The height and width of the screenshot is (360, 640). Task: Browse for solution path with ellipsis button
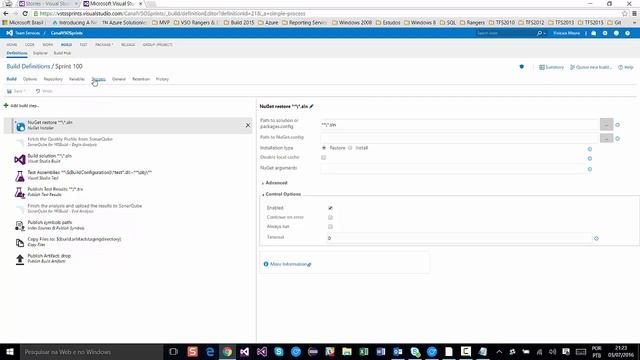607,124
